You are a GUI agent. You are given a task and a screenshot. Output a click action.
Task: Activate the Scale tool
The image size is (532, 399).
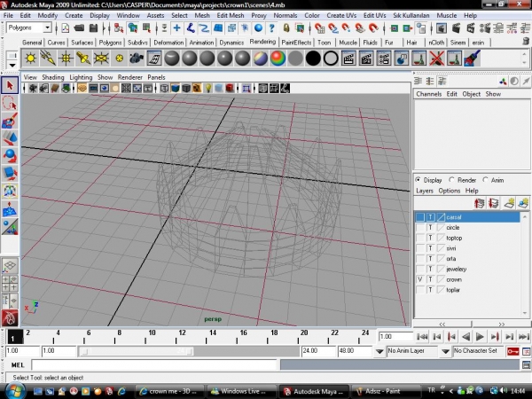tap(10, 174)
